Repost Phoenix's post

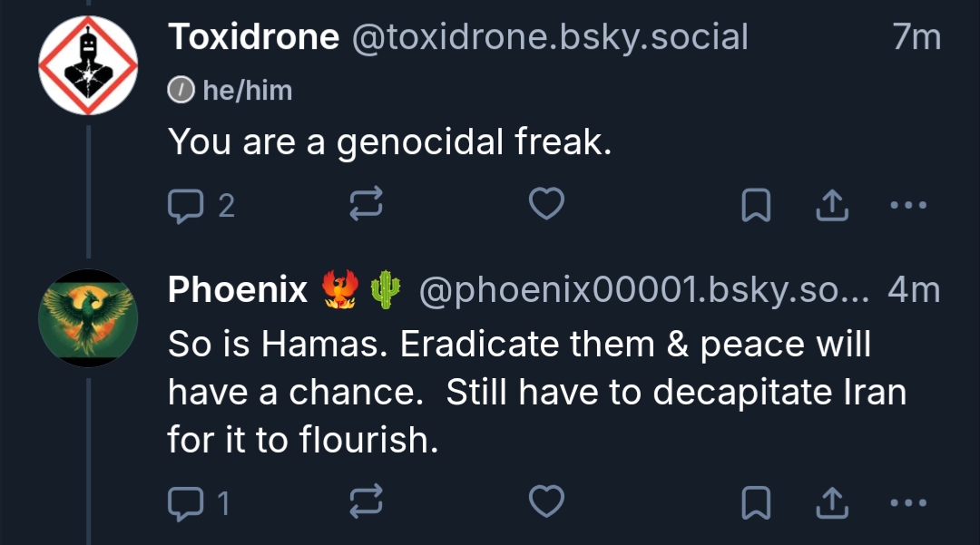pyautogui.click(x=366, y=502)
